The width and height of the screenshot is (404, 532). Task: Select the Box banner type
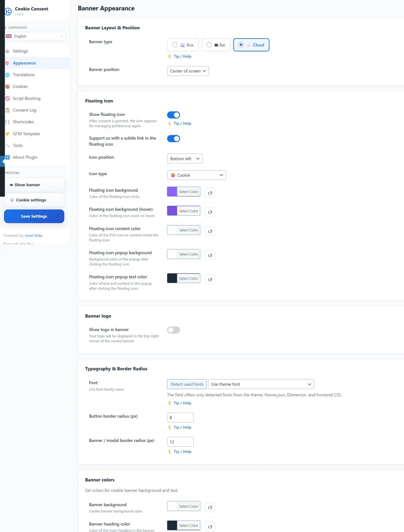pos(183,45)
